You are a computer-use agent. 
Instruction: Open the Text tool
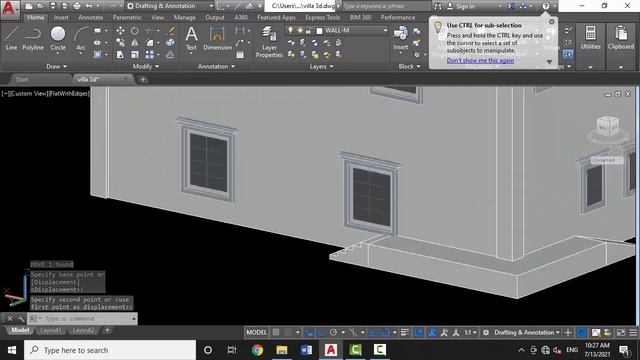pyautogui.click(x=191, y=39)
